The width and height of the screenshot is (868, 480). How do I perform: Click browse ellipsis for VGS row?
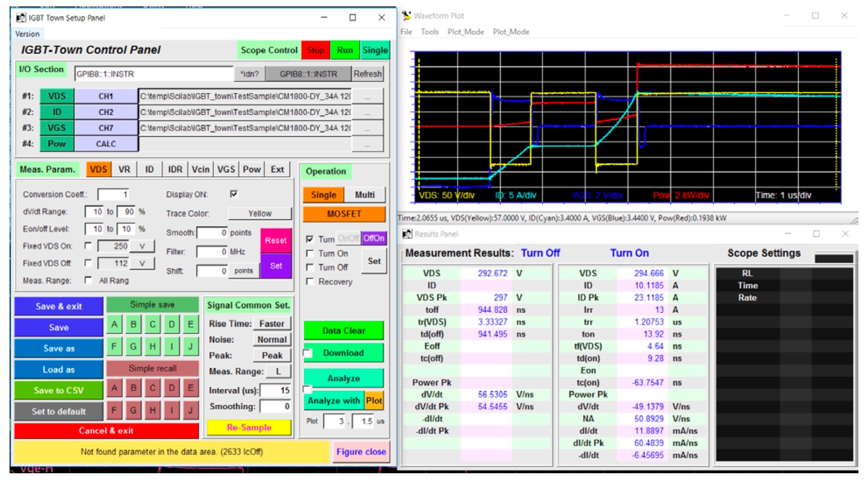point(367,128)
